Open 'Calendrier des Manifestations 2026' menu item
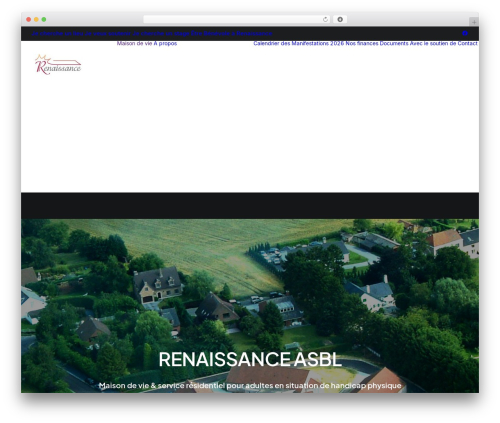The width and height of the screenshot is (500, 423). pyautogui.click(x=299, y=43)
